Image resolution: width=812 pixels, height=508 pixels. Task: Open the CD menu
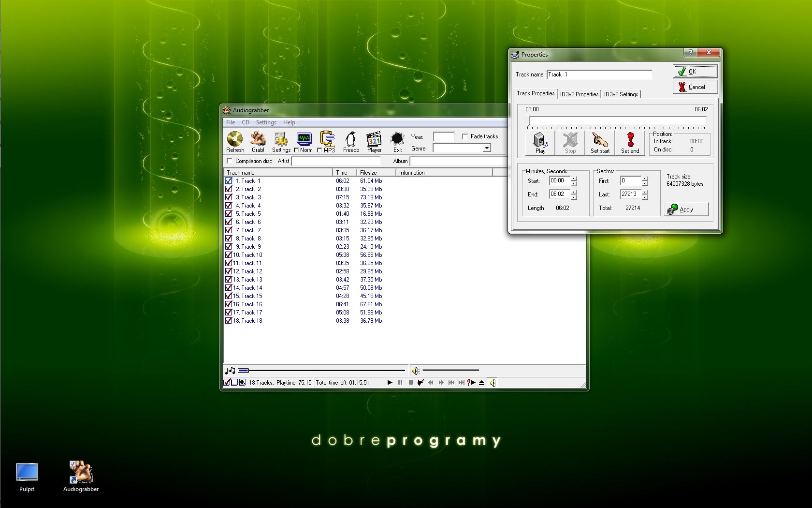(246, 122)
